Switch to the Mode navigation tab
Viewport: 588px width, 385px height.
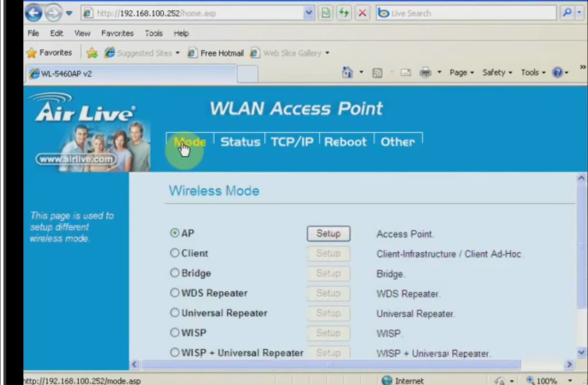click(190, 142)
